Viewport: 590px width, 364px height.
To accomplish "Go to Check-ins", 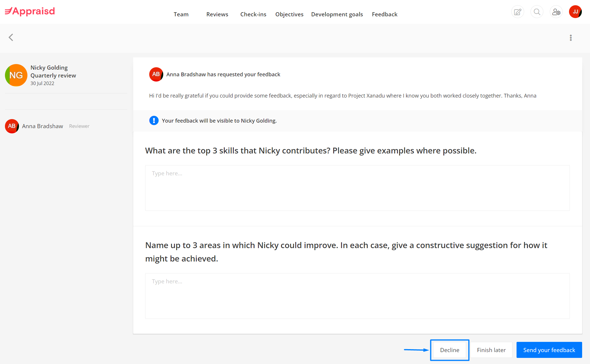I will coord(253,14).
